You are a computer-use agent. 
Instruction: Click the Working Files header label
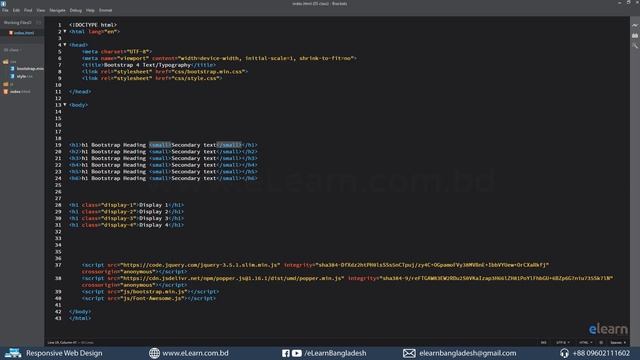tap(18, 22)
